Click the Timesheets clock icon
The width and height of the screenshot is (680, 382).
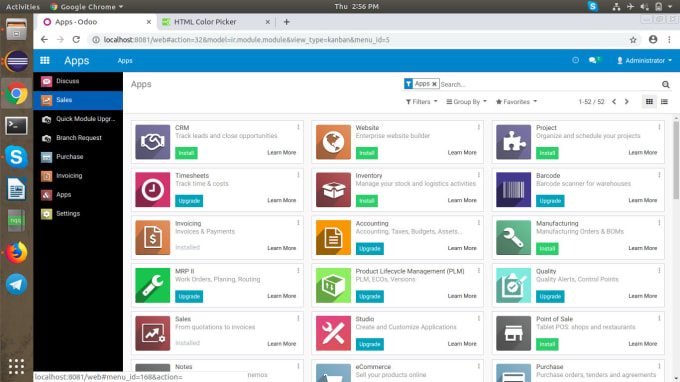point(153,189)
